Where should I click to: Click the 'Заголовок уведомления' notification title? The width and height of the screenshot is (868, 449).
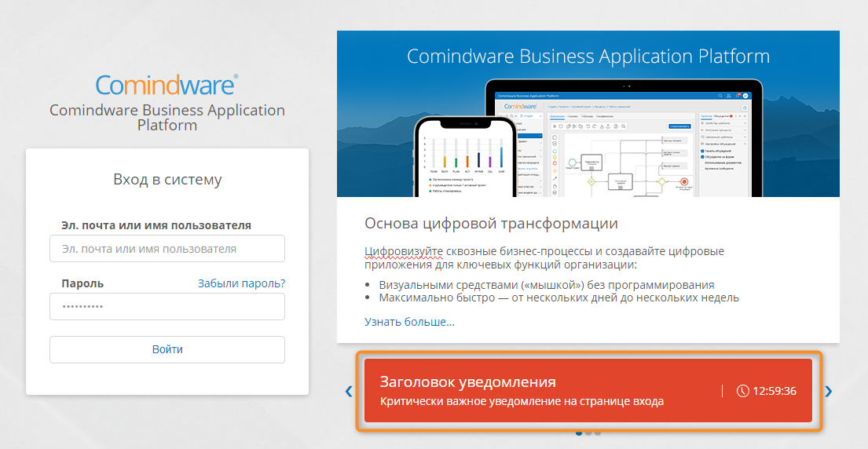(x=467, y=381)
